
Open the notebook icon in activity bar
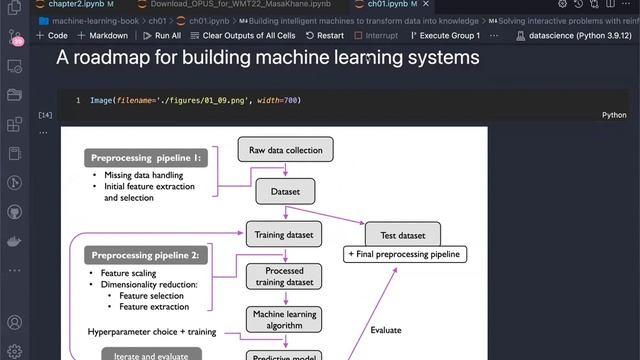point(15,153)
